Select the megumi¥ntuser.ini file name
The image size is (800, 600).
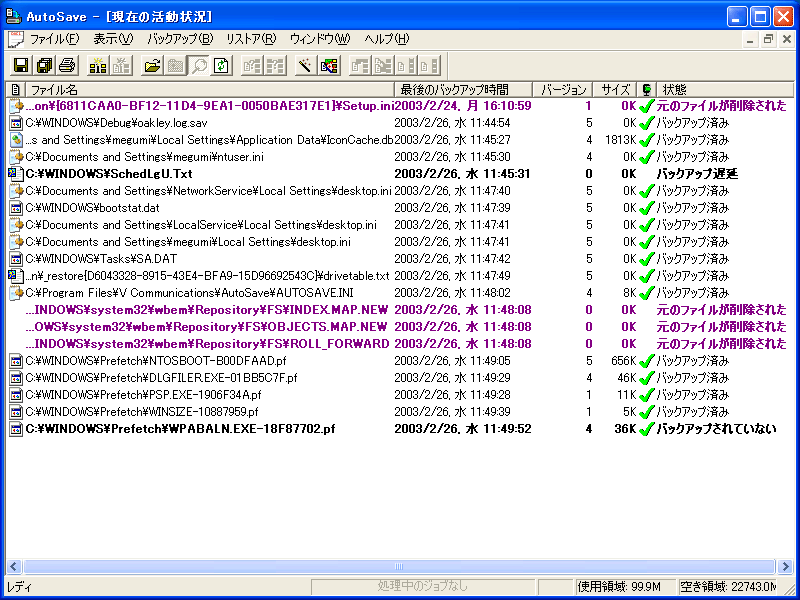[144, 157]
